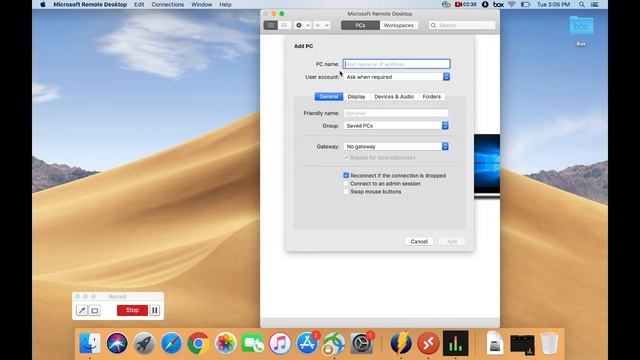640x360 pixels.
Task: Enable Connect to an admin session
Action: (x=346, y=184)
